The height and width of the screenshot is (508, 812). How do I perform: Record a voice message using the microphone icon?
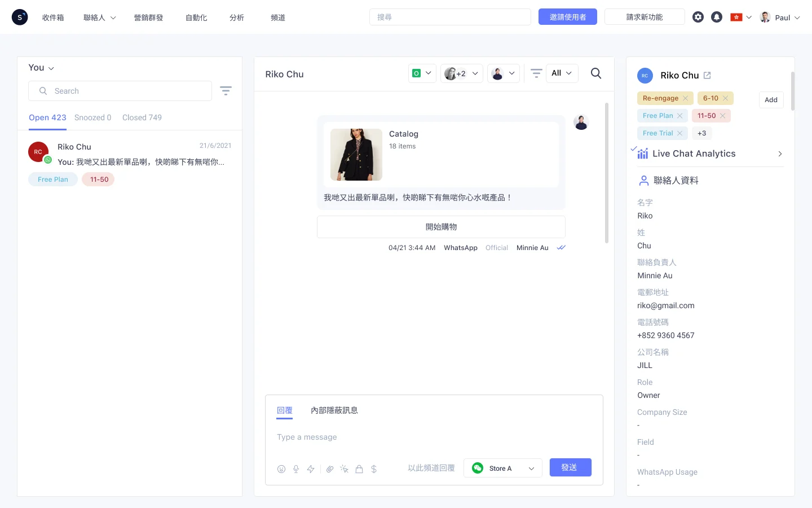(x=296, y=468)
